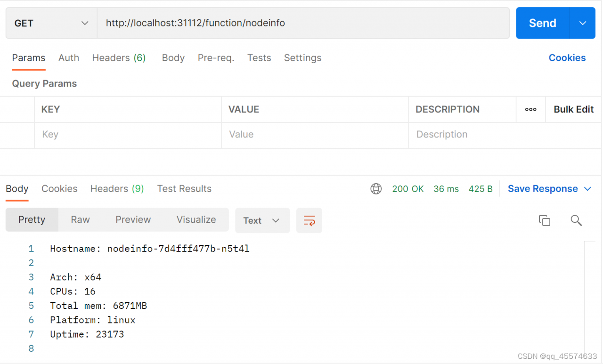Open the Pre-req. tab
This screenshot has width=603, height=364.
point(216,58)
